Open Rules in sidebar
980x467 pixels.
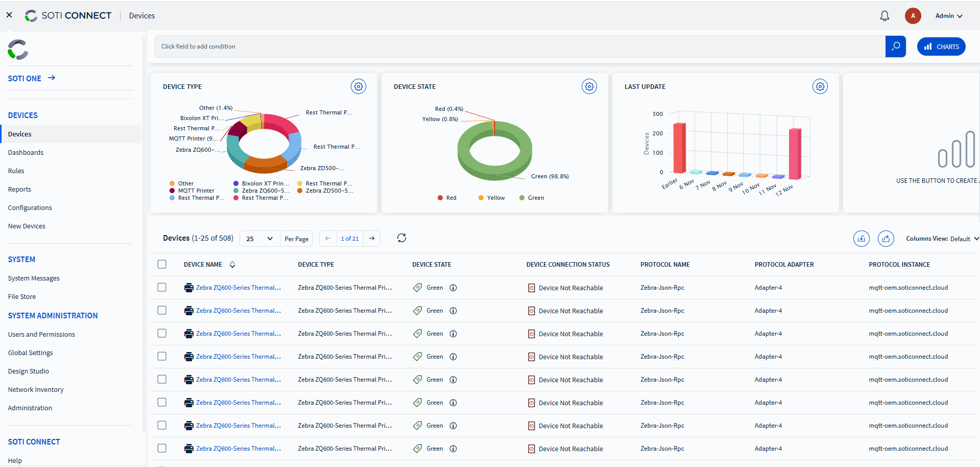click(x=16, y=171)
